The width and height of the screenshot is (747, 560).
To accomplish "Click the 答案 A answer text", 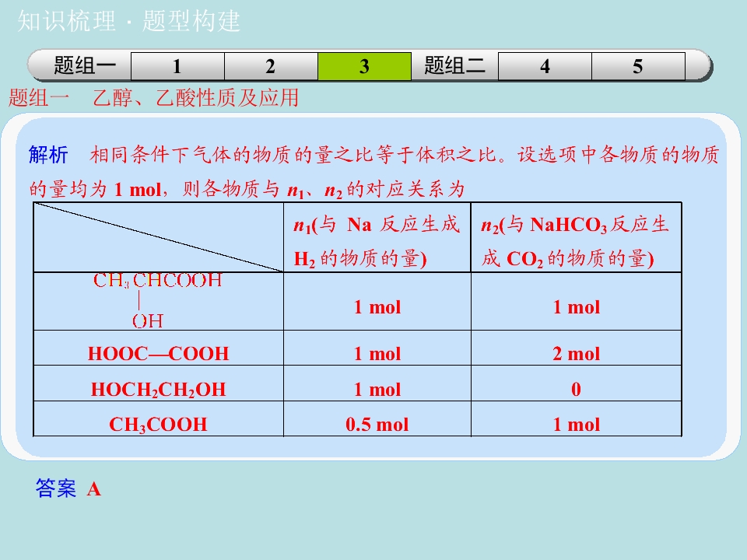I will pyautogui.click(x=68, y=489).
